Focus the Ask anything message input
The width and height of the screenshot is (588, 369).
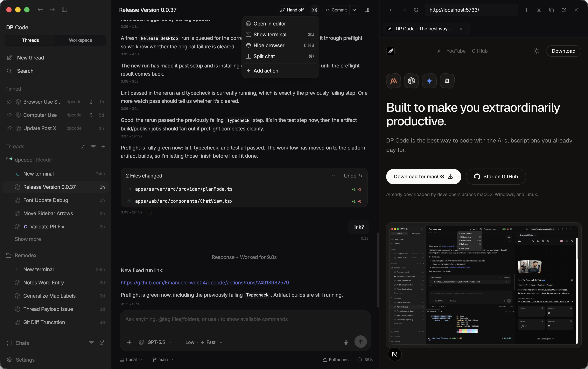[x=245, y=319]
